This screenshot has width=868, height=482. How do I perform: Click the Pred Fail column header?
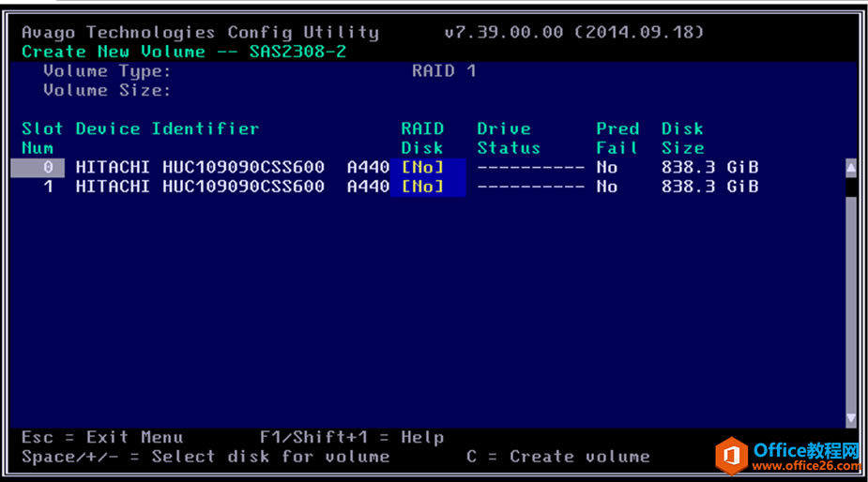coord(617,139)
